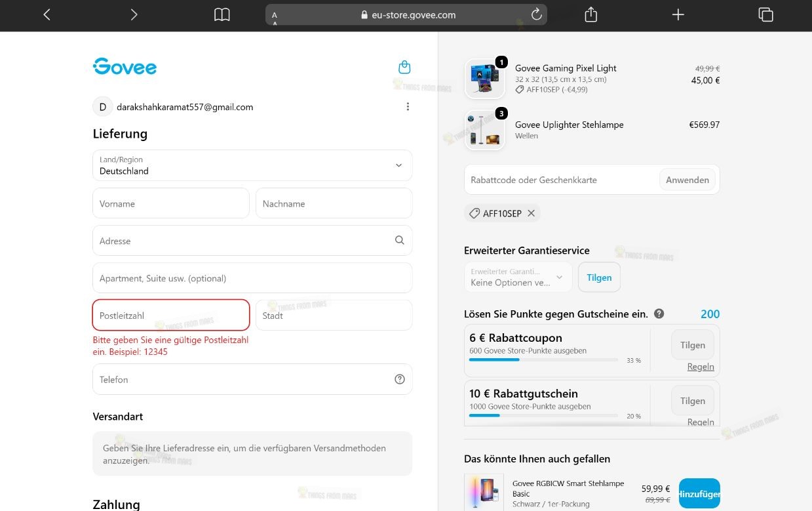Click the points help question mark icon

[x=659, y=314]
